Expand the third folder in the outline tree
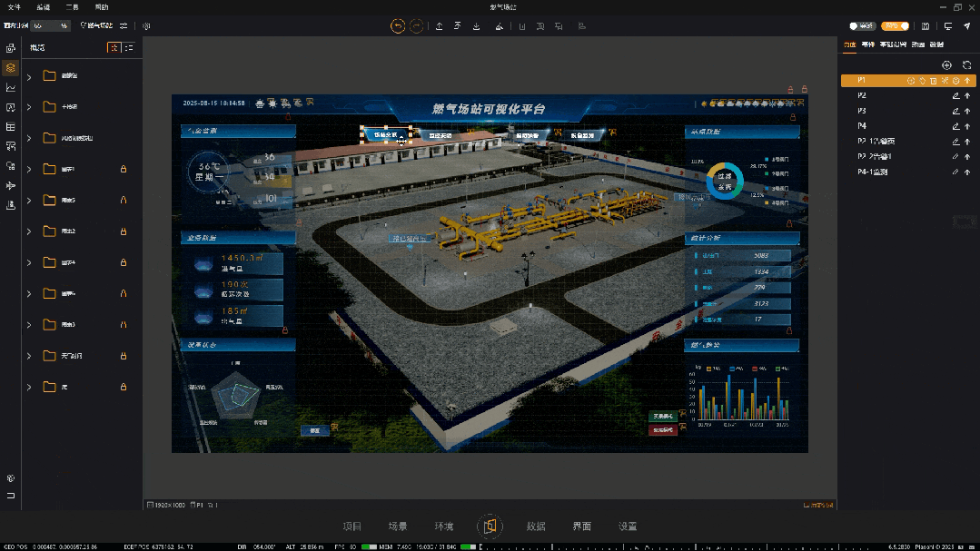Image resolution: width=980 pixels, height=551 pixels. [29, 138]
